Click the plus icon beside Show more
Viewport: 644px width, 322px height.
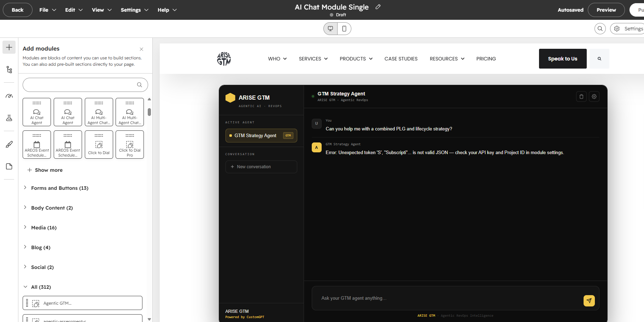tap(30, 170)
